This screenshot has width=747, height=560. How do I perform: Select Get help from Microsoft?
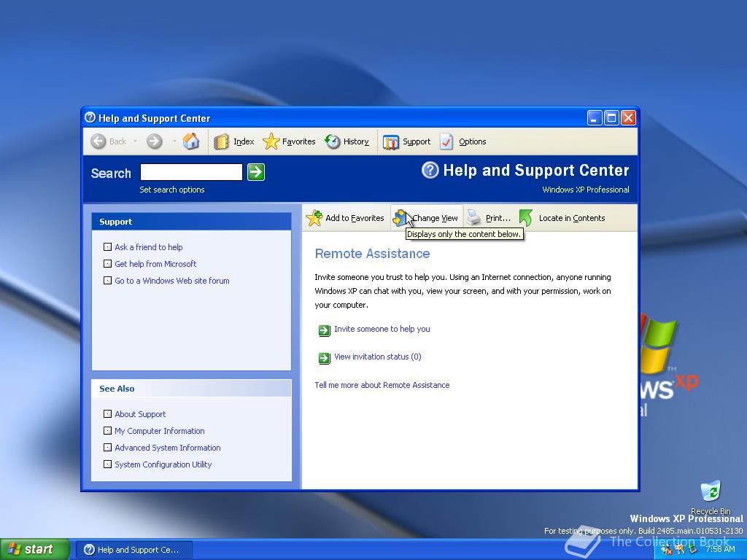tap(155, 264)
